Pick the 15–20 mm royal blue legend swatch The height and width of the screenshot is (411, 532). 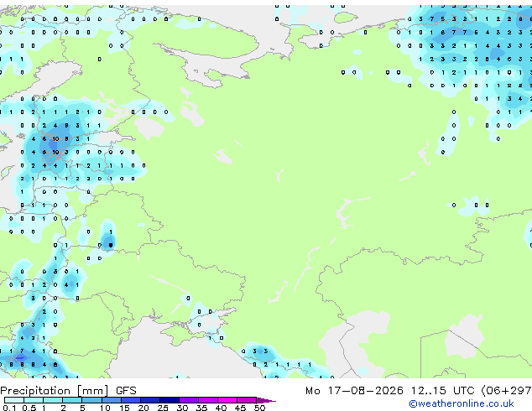[131, 400]
